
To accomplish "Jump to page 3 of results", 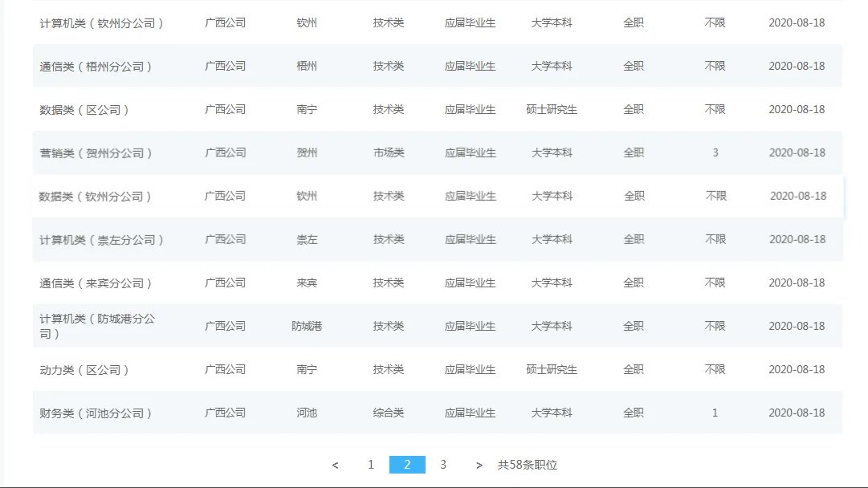I will coord(442,464).
